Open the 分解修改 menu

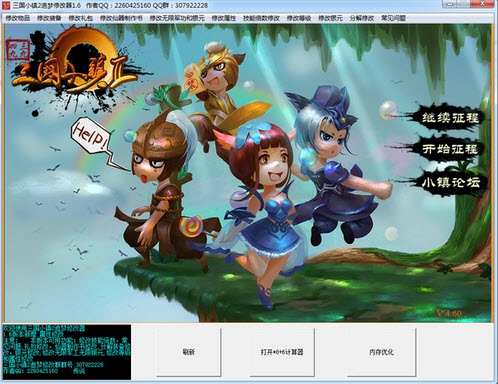(362, 18)
